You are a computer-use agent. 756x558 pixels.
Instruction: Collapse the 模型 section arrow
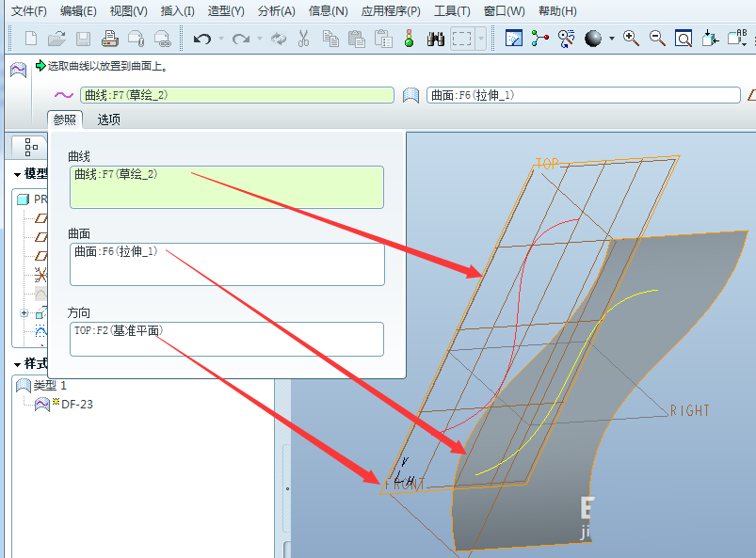(17, 174)
